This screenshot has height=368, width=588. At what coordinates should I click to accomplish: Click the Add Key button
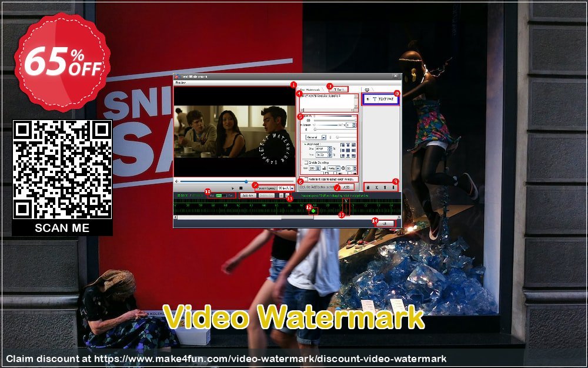[x=248, y=195]
